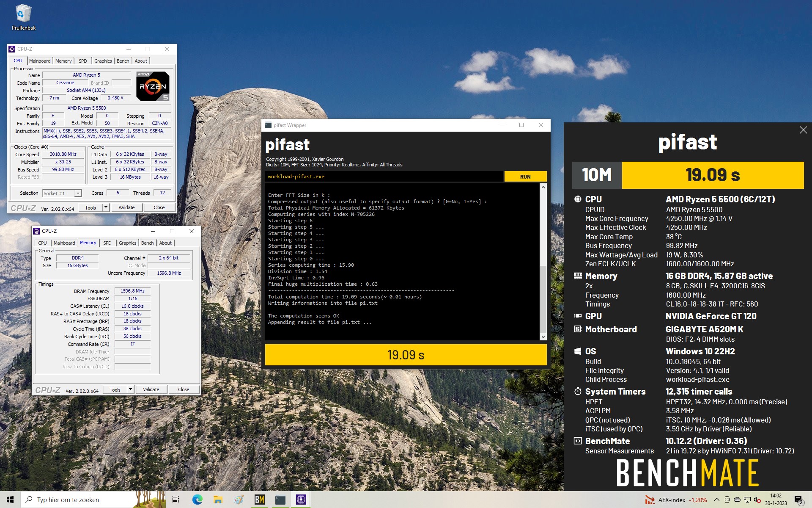Select the DRAM Frequency value 1596.8 MHz
This screenshot has height=508, width=812.
click(x=132, y=291)
